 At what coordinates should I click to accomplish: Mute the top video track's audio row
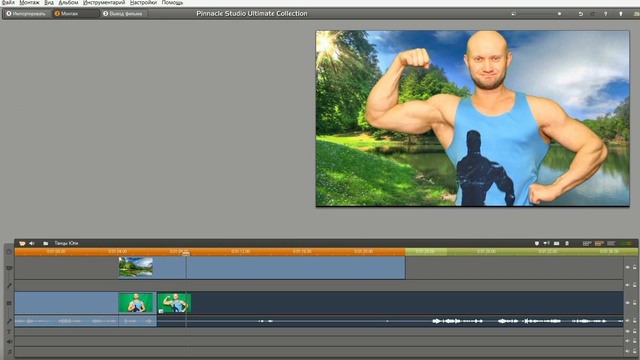pyautogui.click(x=628, y=285)
